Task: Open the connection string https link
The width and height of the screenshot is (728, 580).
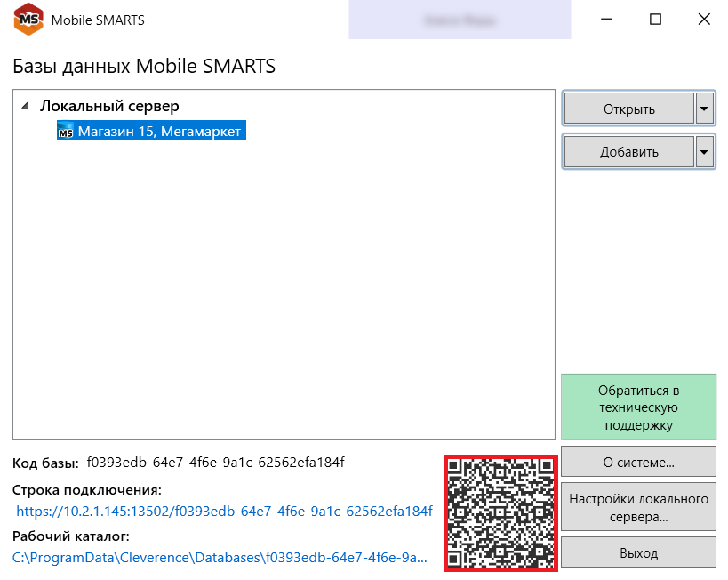Action: click(x=224, y=511)
